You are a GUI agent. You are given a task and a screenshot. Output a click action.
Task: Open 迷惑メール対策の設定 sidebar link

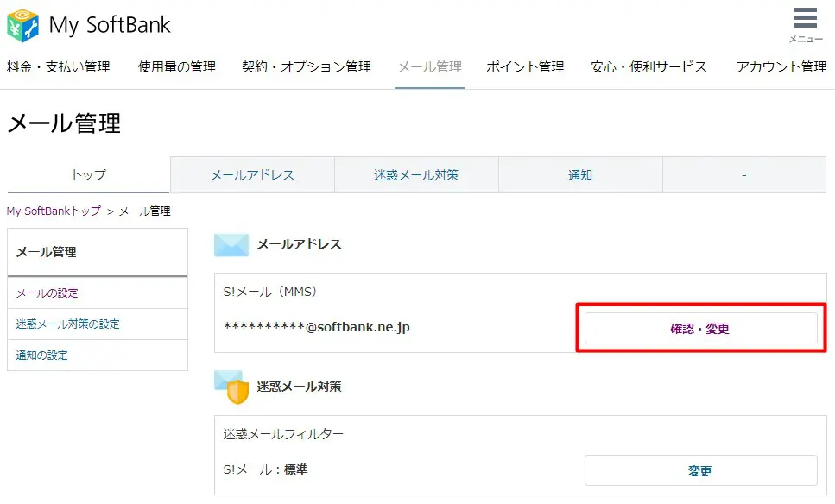[x=67, y=324]
